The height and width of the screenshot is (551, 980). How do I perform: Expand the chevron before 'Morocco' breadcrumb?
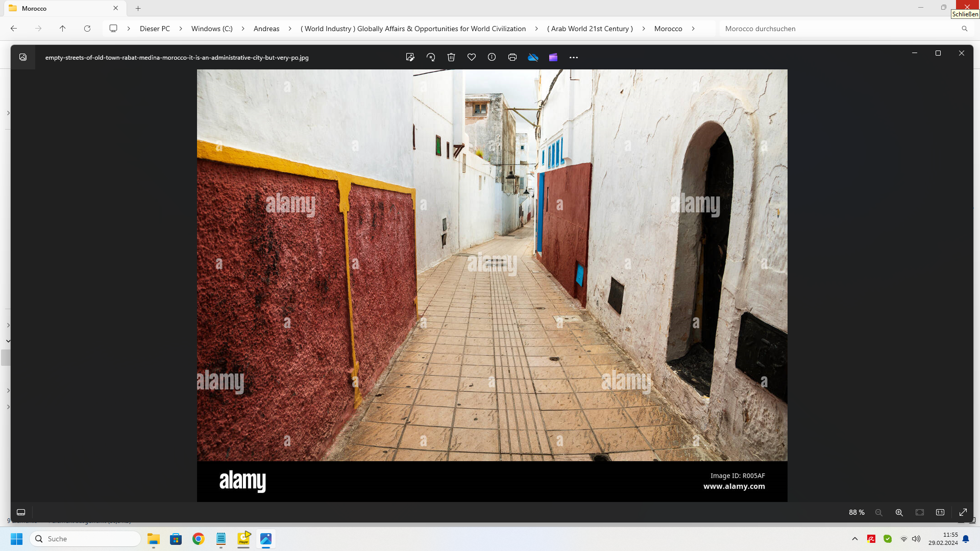coord(644,29)
